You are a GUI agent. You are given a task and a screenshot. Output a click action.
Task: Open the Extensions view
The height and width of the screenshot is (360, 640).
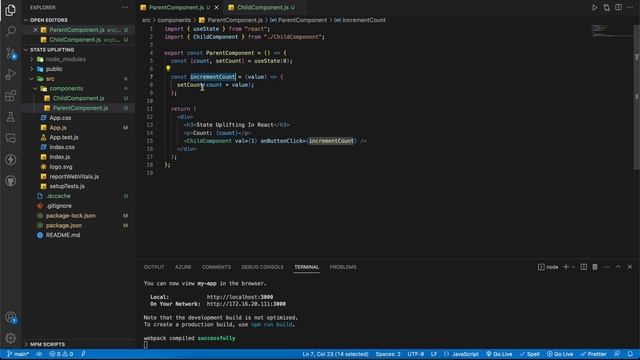pos(11,96)
